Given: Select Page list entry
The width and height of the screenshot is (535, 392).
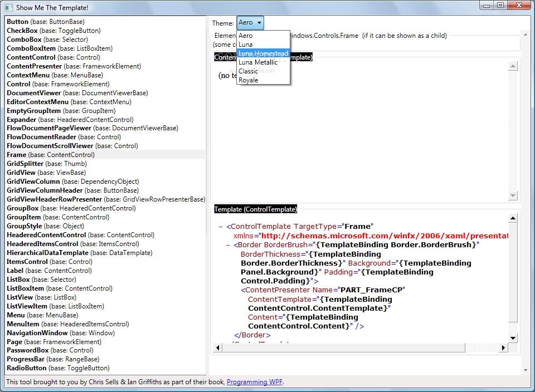Looking at the screenshot, I should coord(106,341).
